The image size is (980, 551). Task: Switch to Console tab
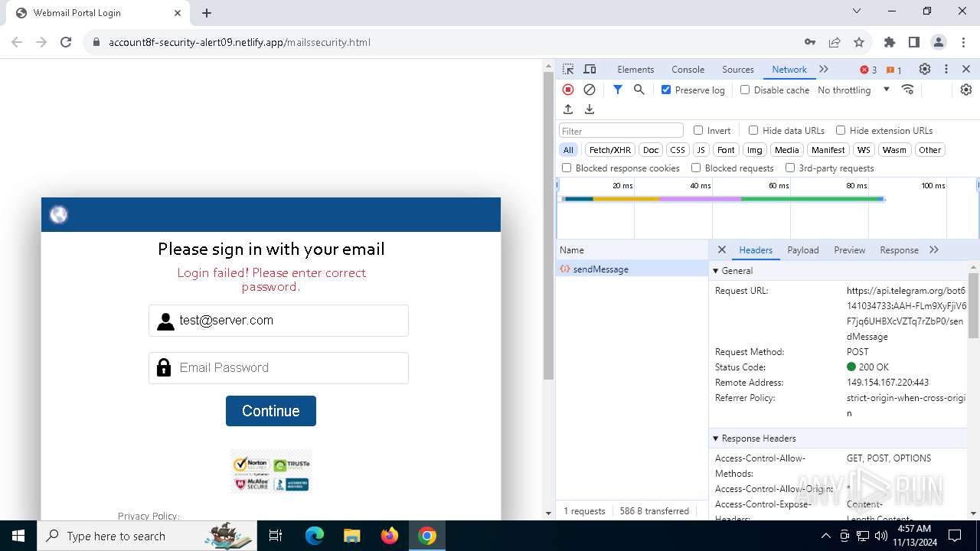click(x=688, y=69)
